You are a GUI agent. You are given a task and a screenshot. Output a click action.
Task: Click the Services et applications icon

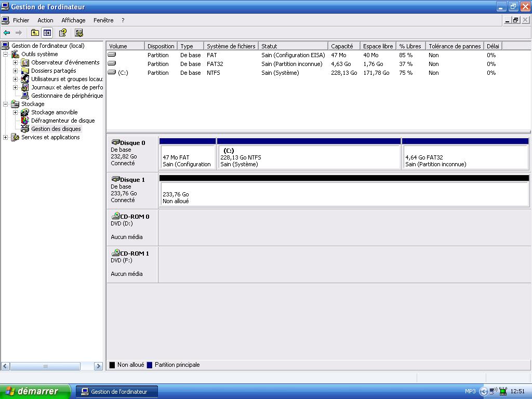(15, 137)
